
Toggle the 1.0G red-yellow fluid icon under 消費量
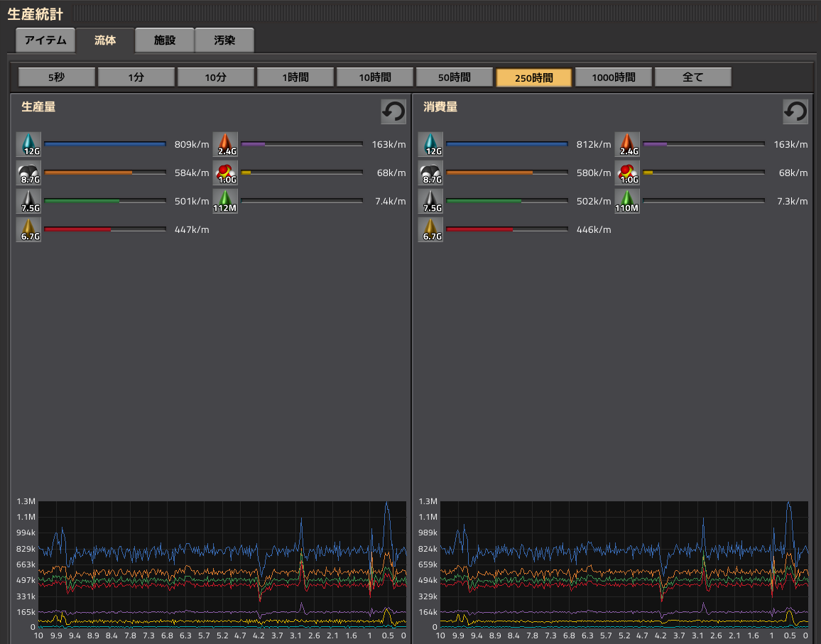627,173
